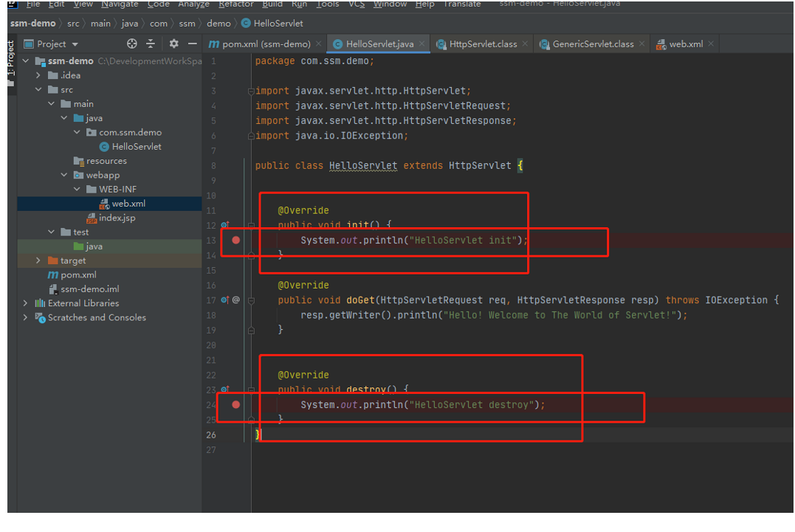Close the HelloServlet.java tab
795x532 pixels.
(x=421, y=44)
